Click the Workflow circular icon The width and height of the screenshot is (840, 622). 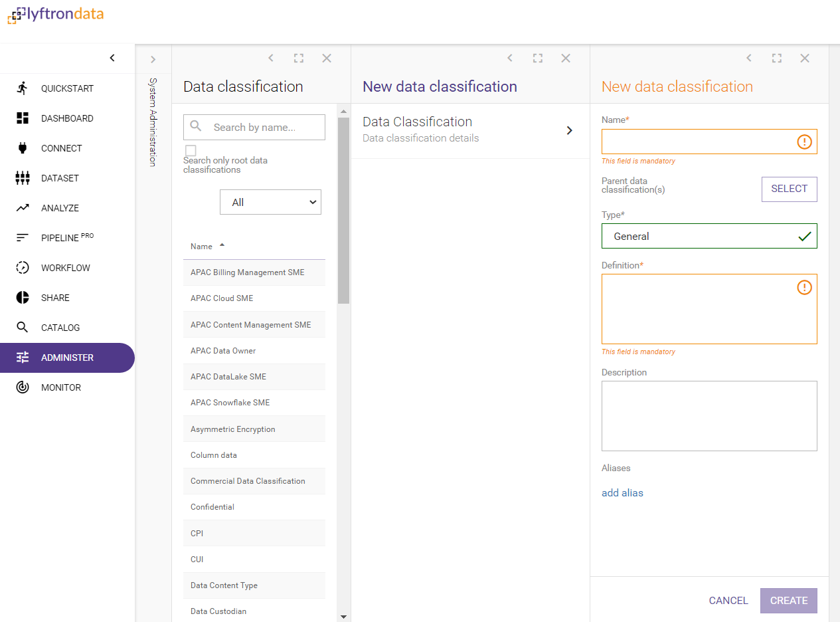pos(23,268)
